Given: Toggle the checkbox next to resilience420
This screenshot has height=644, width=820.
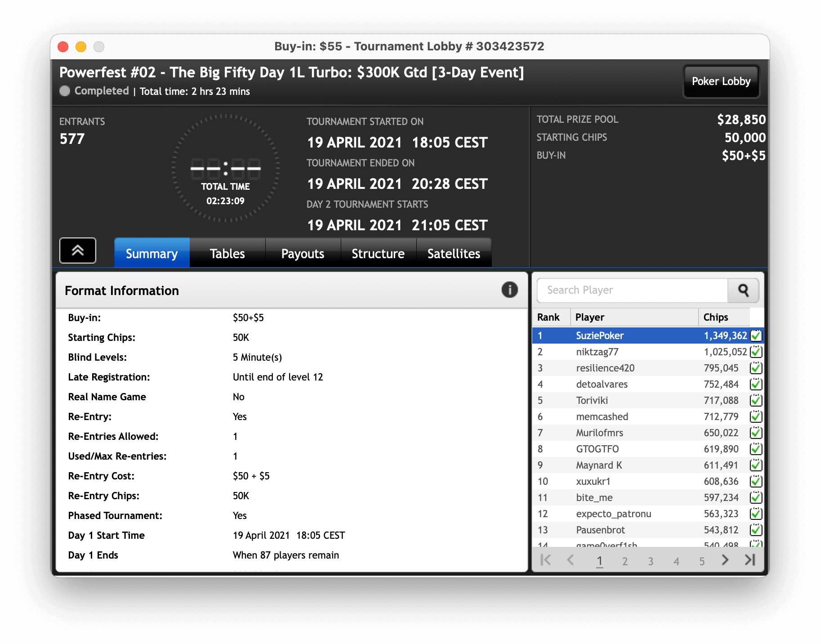Looking at the screenshot, I should click(756, 368).
